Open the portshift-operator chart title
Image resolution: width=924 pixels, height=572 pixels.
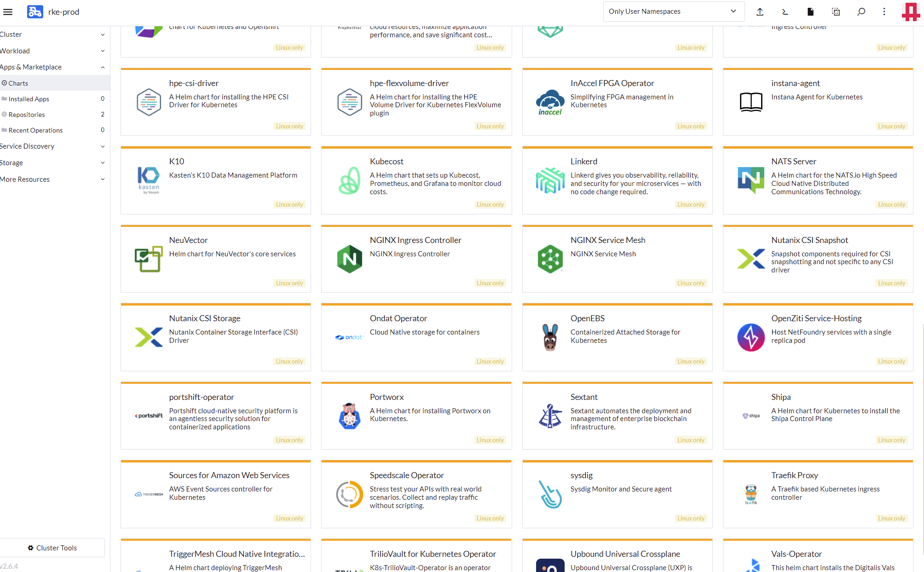coord(201,397)
